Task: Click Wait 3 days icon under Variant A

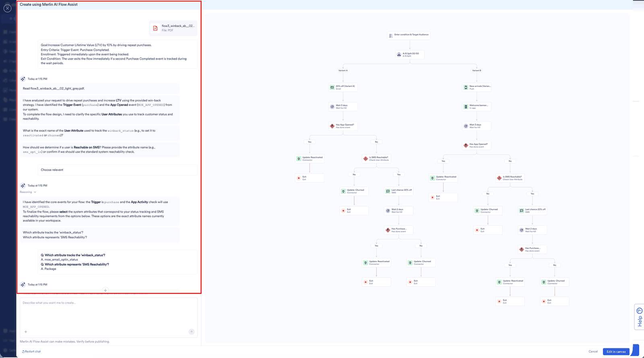Action: pyautogui.click(x=332, y=107)
